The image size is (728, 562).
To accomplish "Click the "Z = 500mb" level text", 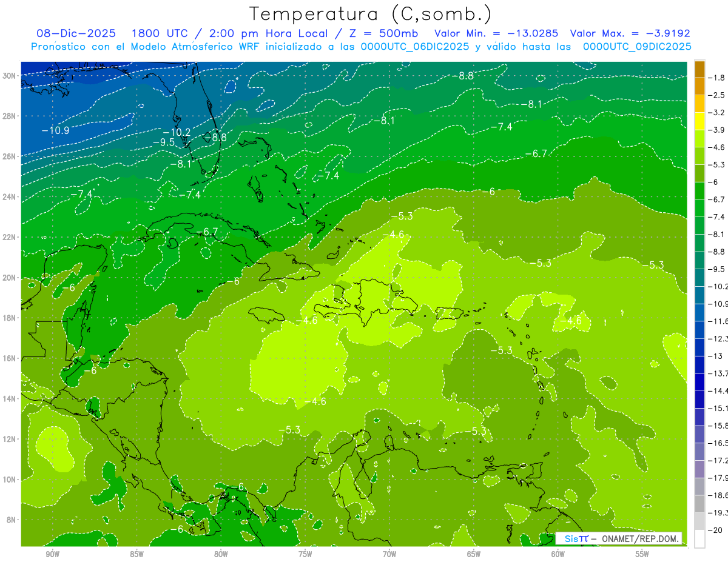I will [x=384, y=33].
